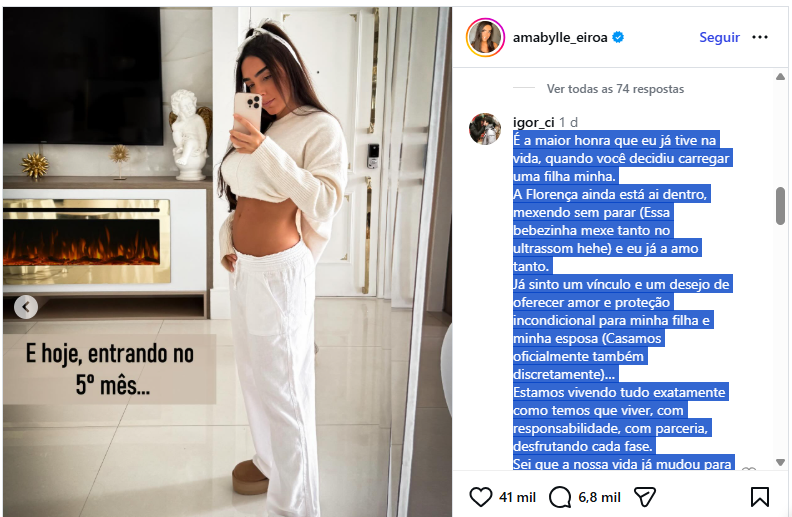Click the 1 d comment timestamp

568,122
